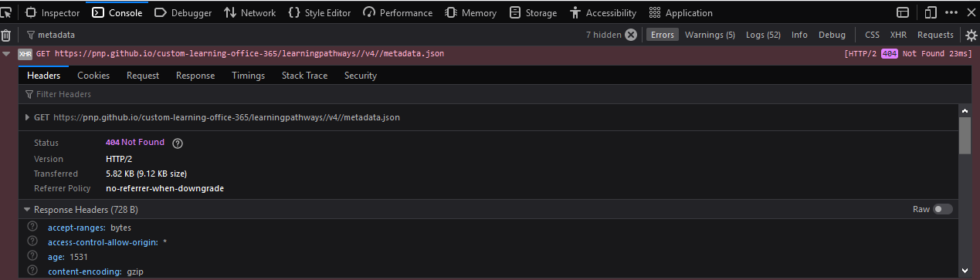Click the filter field containing metadata
The height and width of the screenshot is (280, 980).
pos(301,35)
